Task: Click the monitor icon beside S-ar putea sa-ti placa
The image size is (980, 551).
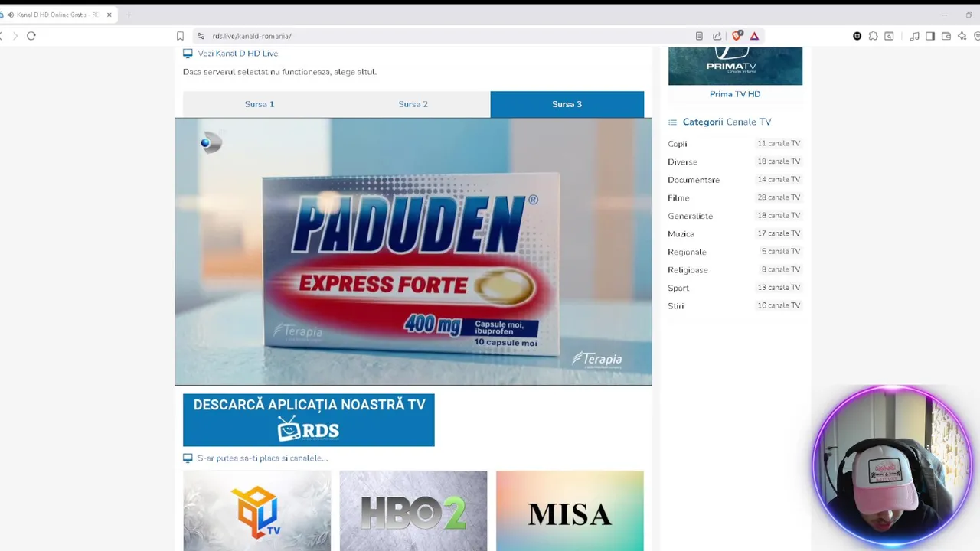Action: [x=188, y=458]
